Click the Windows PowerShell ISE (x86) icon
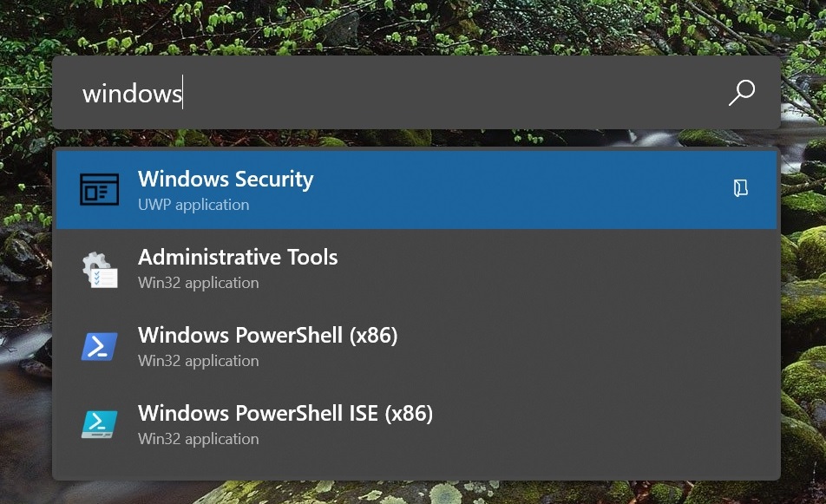The height and width of the screenshot is (504, 826). tap(99, 423)
